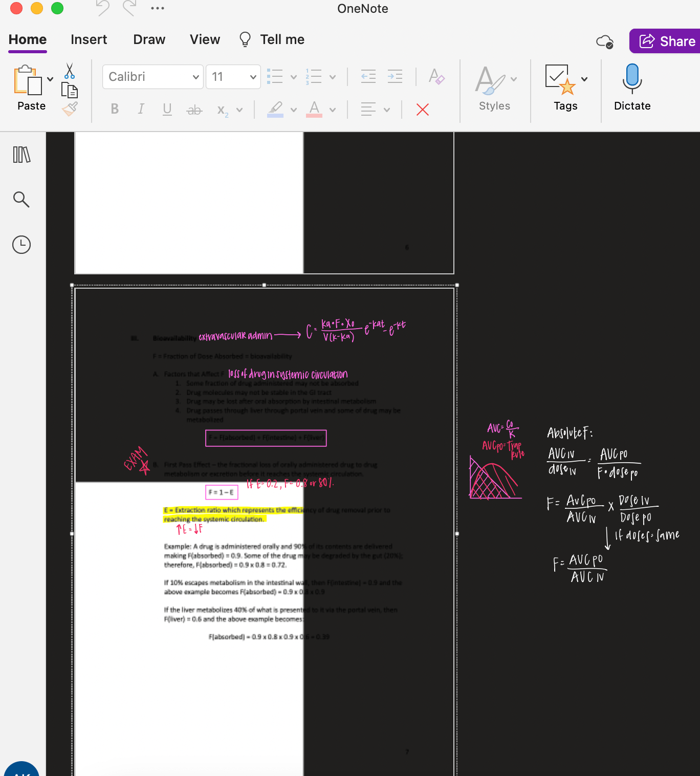Toggle subscript formatting
Image resolution: width=700 pixels, height=776 pixels.
pos(223,110)
